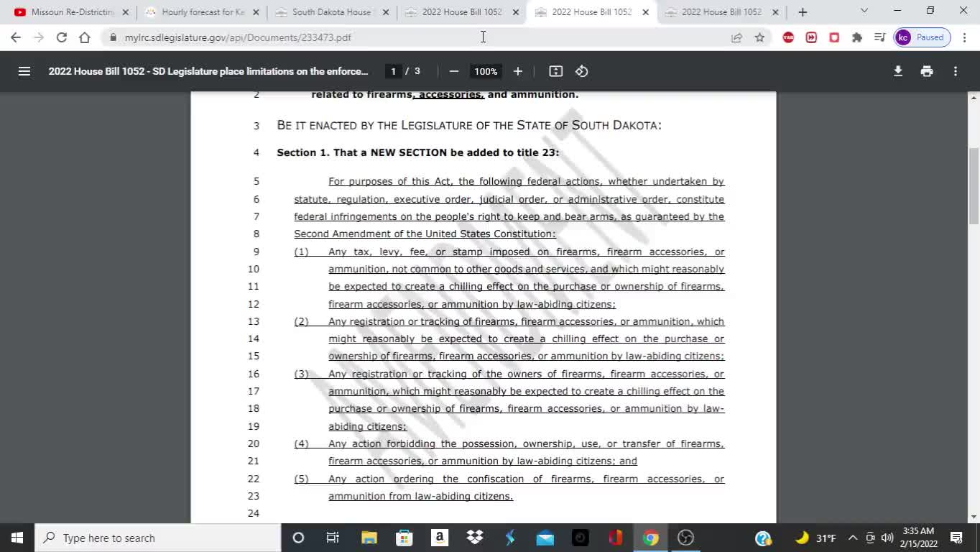This screenshot has height=552, width=980.
Task: Click the 100% zoom level field
Action: coord(486,71)
